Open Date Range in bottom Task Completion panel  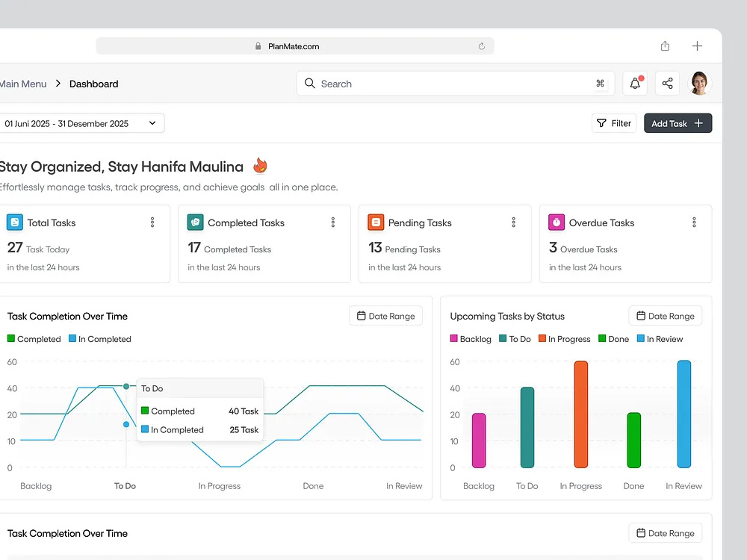(x=666, y=533)
